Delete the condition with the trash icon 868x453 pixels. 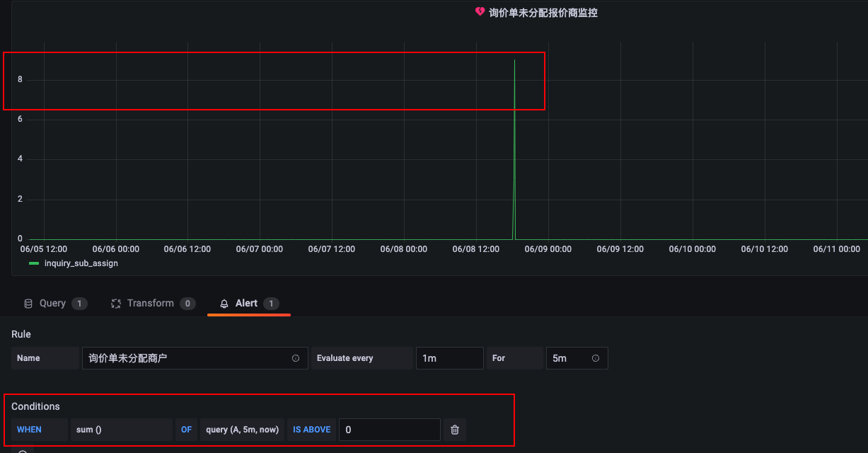[455, 430]
